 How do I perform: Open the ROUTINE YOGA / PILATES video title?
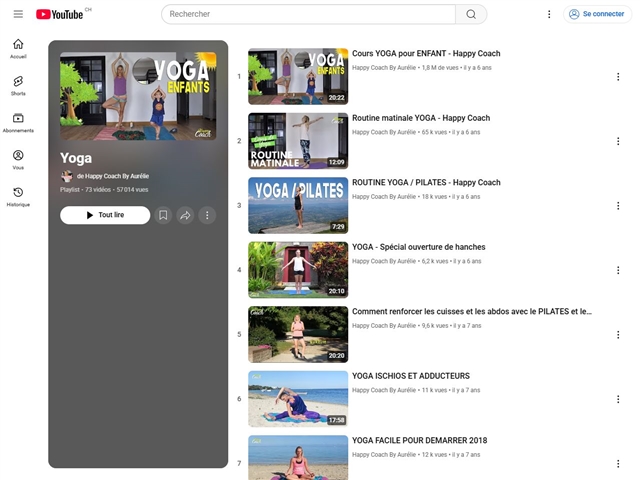(x=426, y=183)
